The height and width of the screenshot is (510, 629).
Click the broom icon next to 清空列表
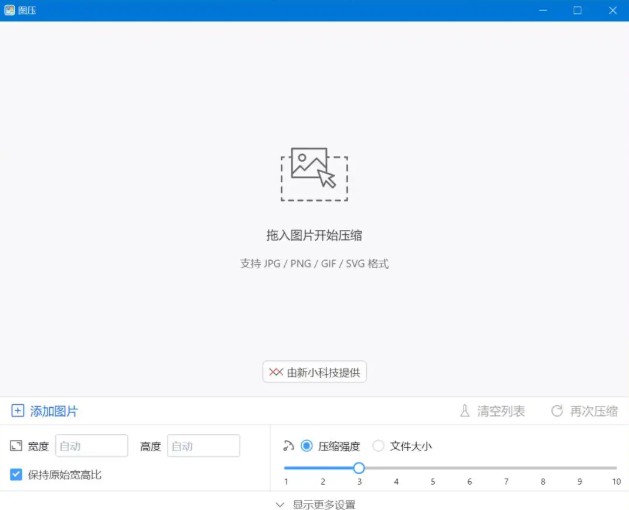click(x=465, y=411)
